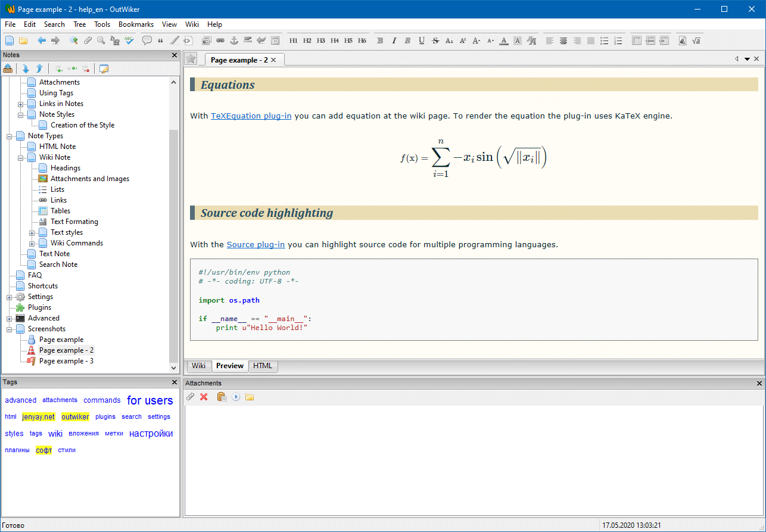Insert a bulleted list via toolbar

(x=605, y=41)
